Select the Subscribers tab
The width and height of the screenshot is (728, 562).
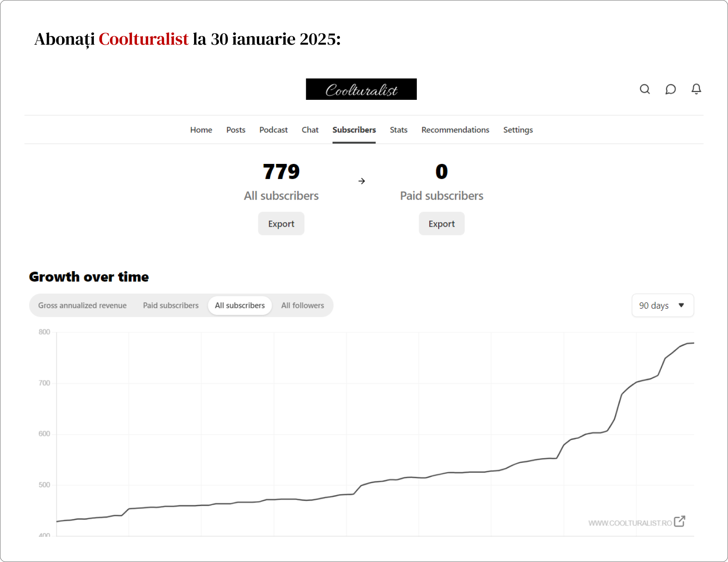pyautogui.click(x=354, y=130)
